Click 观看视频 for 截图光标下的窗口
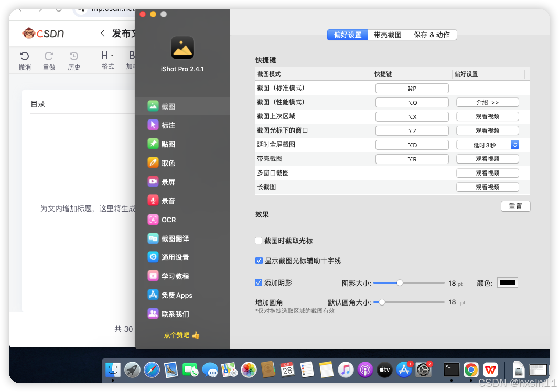 pyautogui.click(x=487, y=130)
